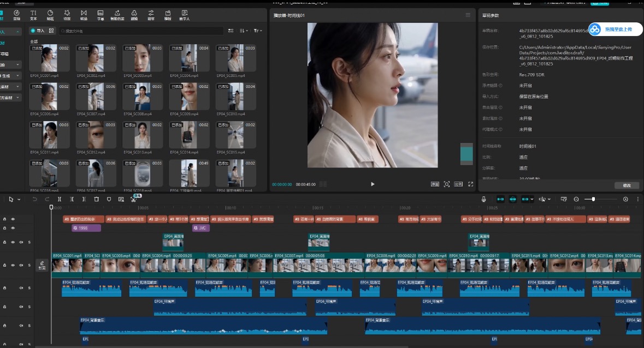
Task: Open the media filter dropdown
Action: click(257, 31)
